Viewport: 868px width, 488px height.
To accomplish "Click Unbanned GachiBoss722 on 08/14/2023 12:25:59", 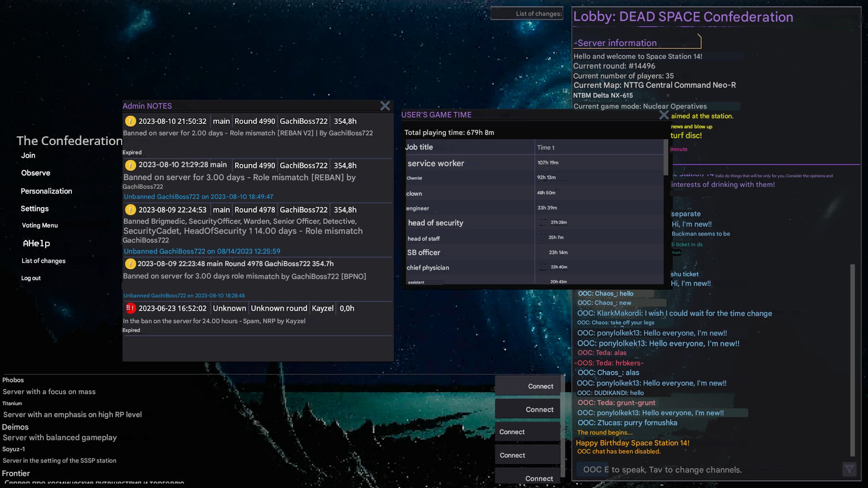I will (202, 251).
